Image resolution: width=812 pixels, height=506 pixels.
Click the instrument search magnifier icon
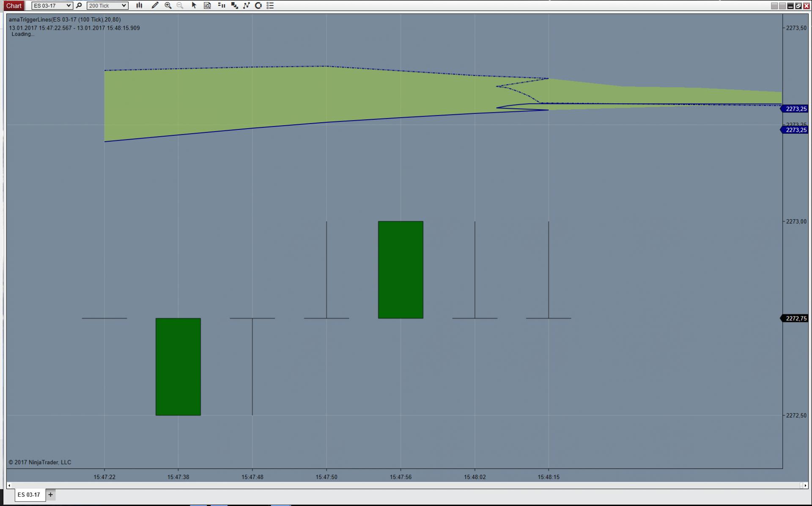(79, 5)
